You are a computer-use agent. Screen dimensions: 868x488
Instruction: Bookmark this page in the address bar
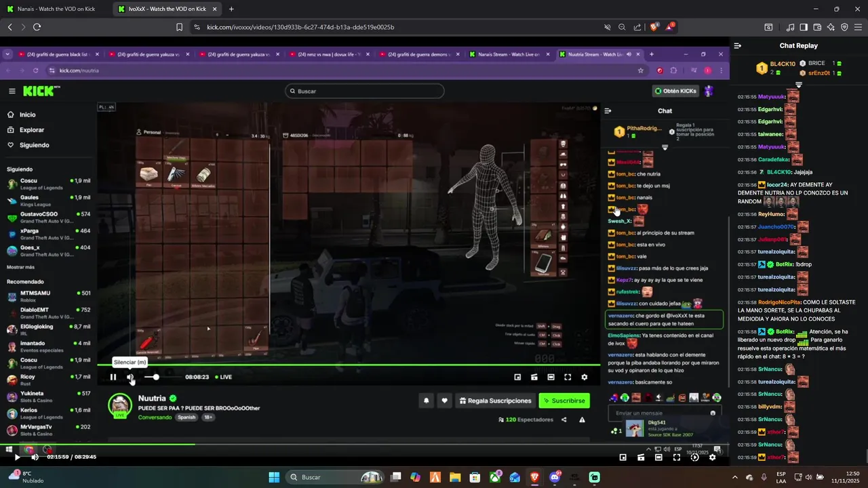tap(179, 27)
